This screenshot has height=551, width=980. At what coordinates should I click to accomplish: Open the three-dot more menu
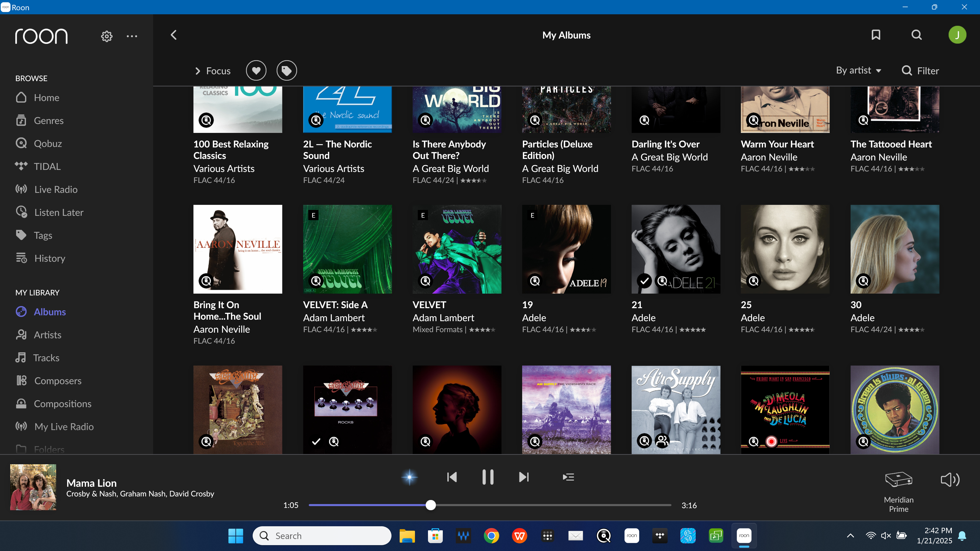point(132,36)
